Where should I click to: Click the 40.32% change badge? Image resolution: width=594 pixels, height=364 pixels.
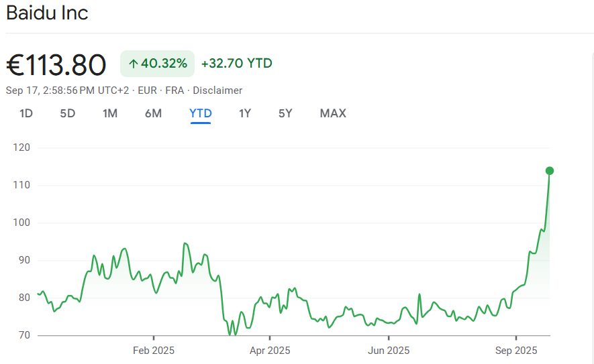[158, 64]
